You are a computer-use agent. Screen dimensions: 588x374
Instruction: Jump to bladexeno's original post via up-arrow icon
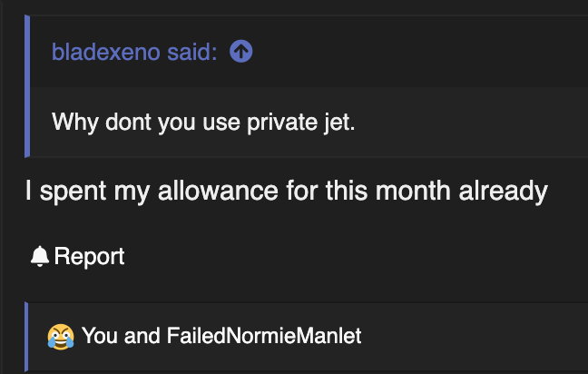pyautogui.click(x=240, y=52)
